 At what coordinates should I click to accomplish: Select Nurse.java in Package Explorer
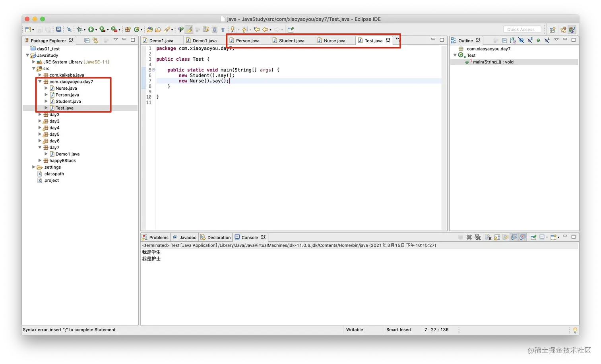click(66, 88)
